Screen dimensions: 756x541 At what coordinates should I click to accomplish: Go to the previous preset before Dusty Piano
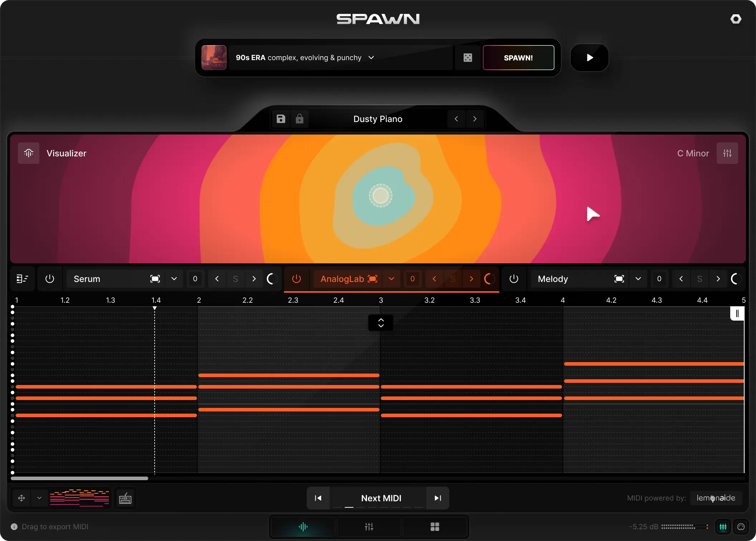click(x=456, y=119)
